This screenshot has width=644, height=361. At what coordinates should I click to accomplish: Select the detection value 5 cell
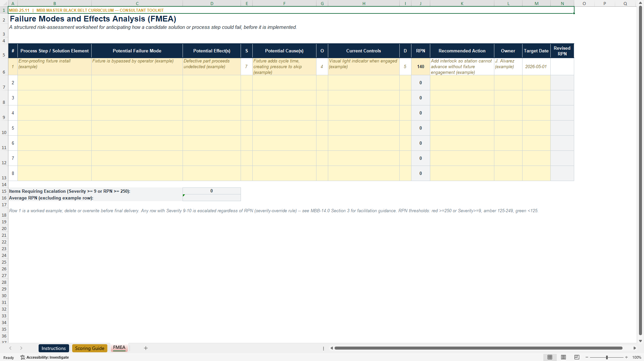click(405, 66)
